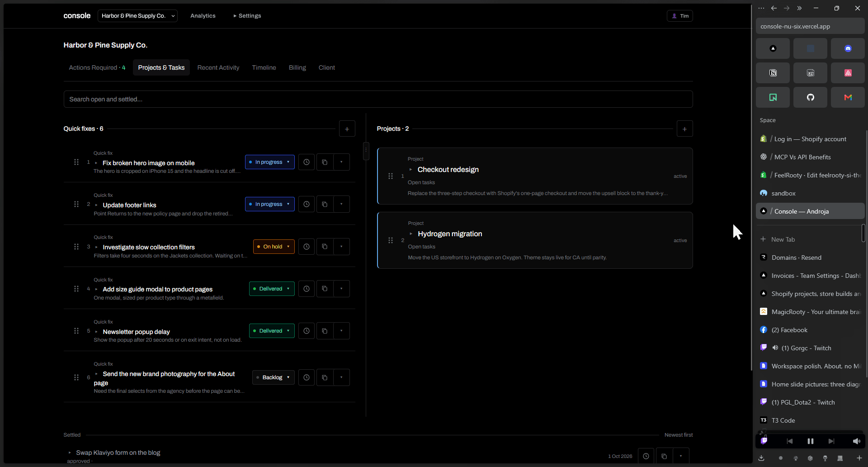Image resolution: width=868 pixels, height=467 pixels.
Task: Switch to the laptop space icon
Action: pyautogui.click(x=840, y=458)
